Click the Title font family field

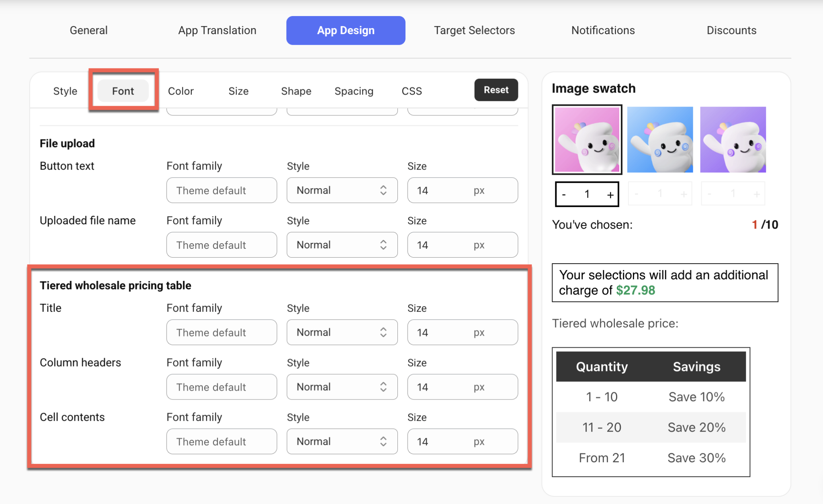click(221, 332)
